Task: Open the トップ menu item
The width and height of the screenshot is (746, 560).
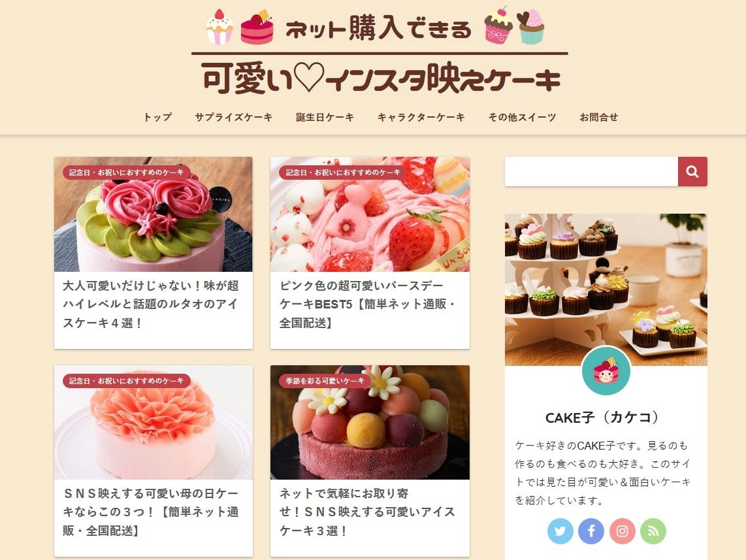Action: (157, 117)
